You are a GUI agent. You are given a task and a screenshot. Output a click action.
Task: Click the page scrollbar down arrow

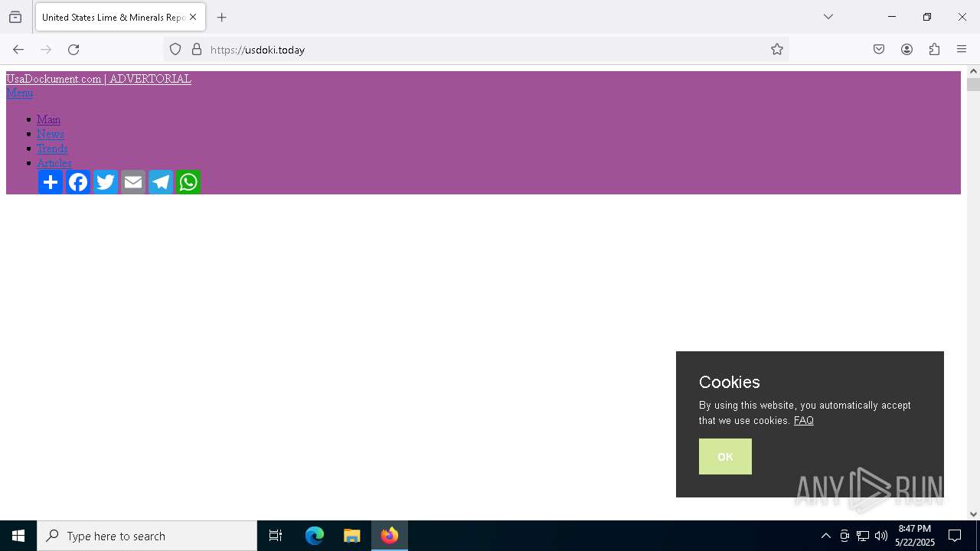[973, 514]
